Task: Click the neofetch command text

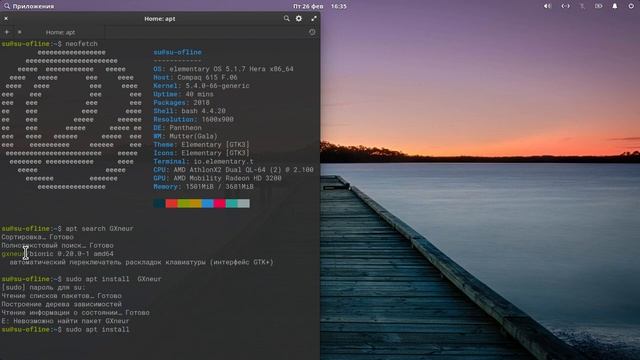Action: [81, 44]
